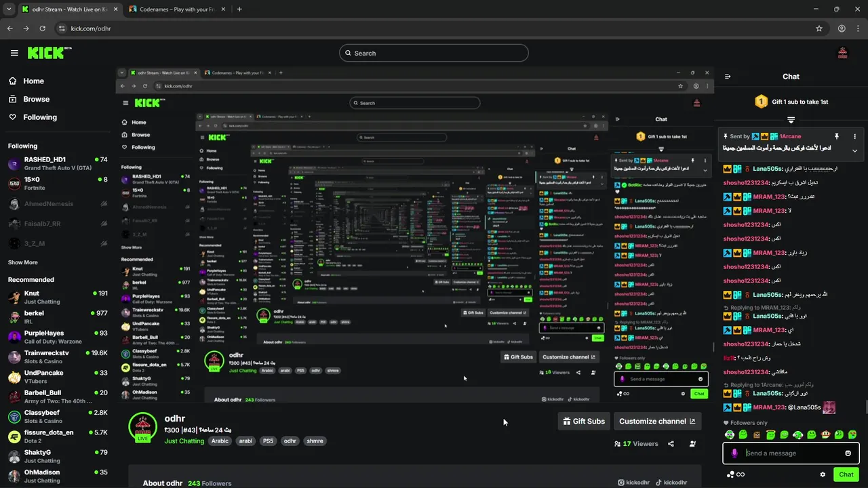This screenshot has height=488, width=868.
Task: Open the emoji picker in message box
Action: pos(848,453)
